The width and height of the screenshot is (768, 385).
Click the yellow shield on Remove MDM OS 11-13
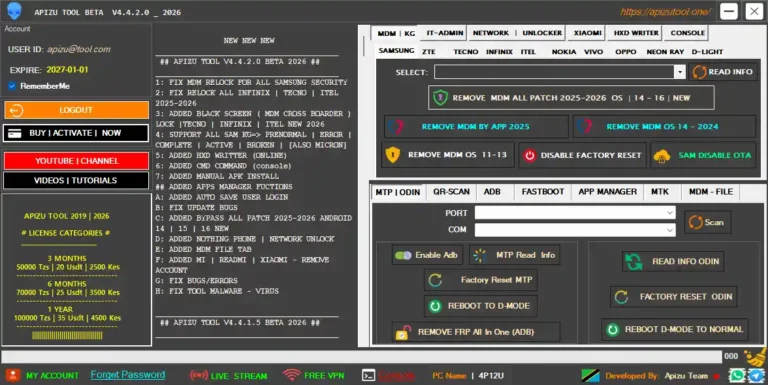392,155
